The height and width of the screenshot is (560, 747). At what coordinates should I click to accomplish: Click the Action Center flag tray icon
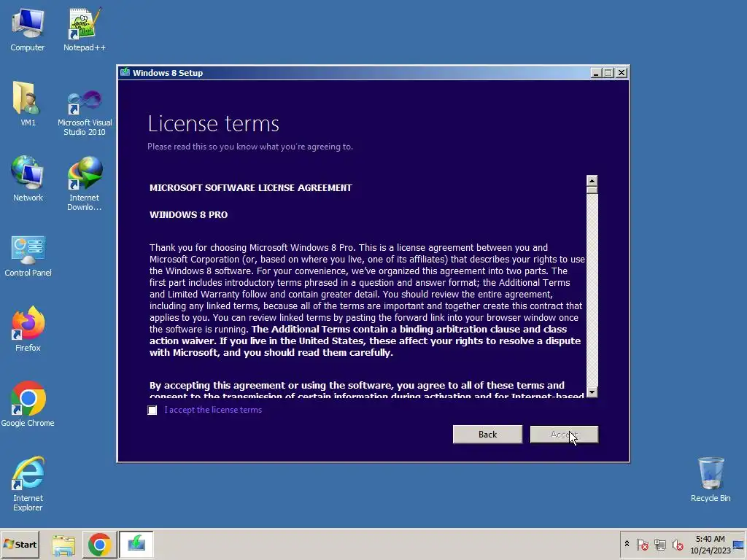[x=642, y=544]
